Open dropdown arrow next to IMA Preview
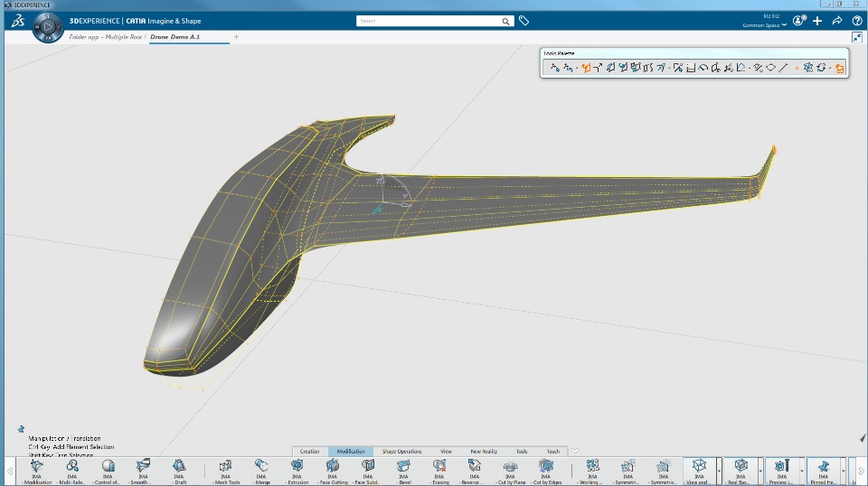Viewport: 868px width, 486px height. (802, 472)
